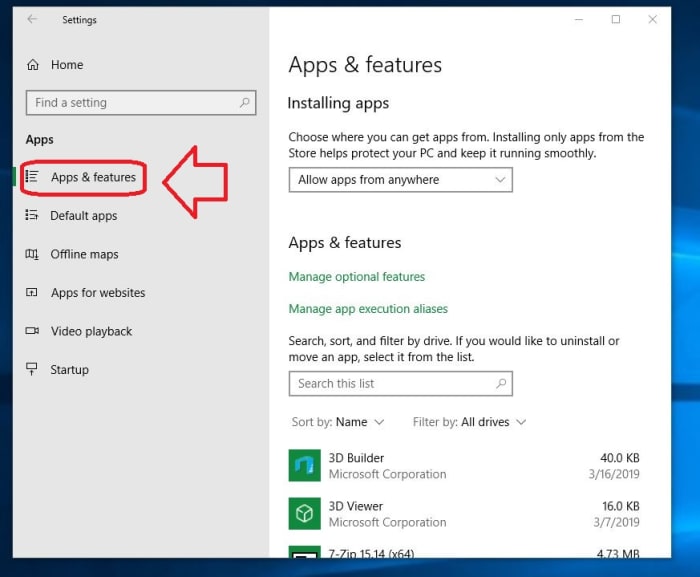Click the Video playback camera icon
The image size is (700, 577).
[32, 331]
